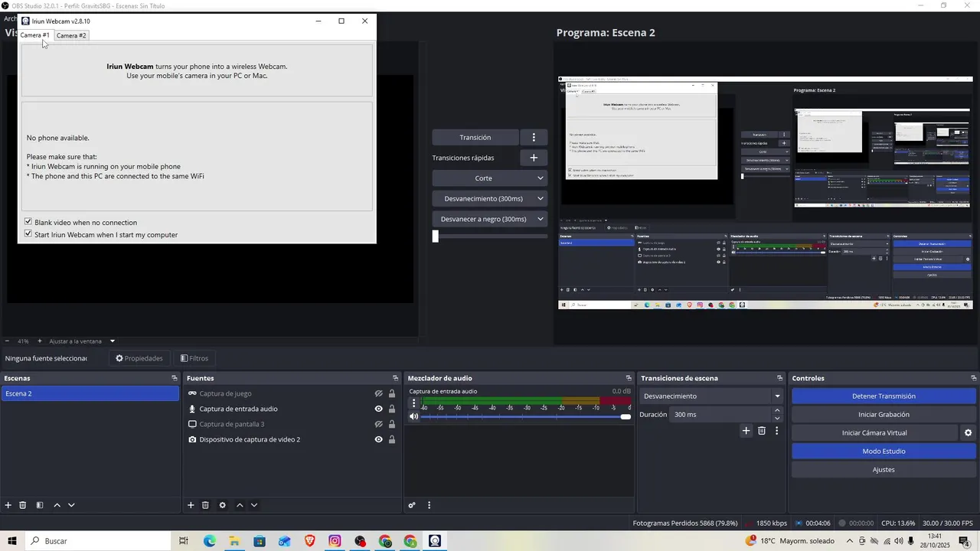Uncheck Blank video when no connection
980x551 pixels.
point(28,222)
